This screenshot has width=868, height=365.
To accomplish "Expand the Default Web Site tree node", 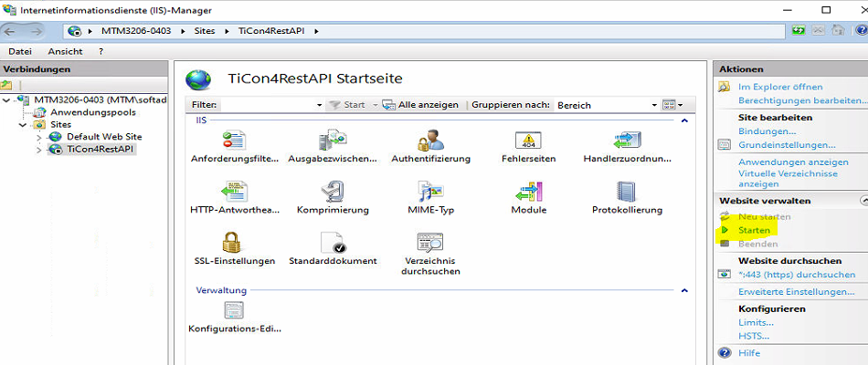I will click(x=39, y=137).
